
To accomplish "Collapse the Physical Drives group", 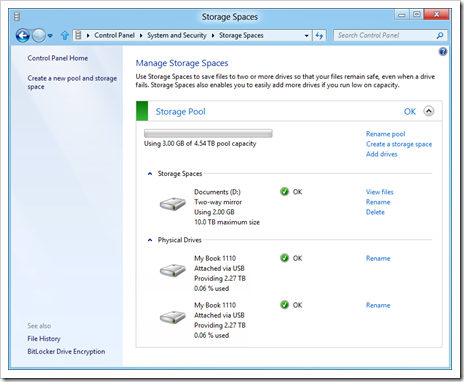I will (150, 240).
